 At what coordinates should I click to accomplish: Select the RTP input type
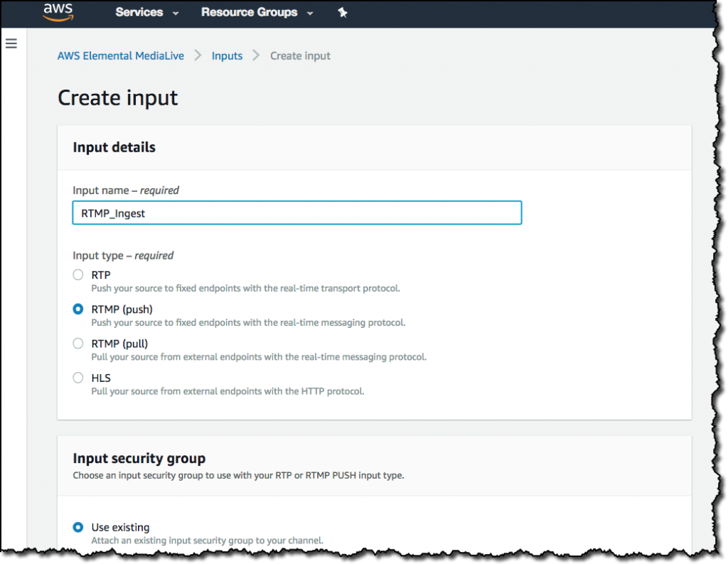78,275
